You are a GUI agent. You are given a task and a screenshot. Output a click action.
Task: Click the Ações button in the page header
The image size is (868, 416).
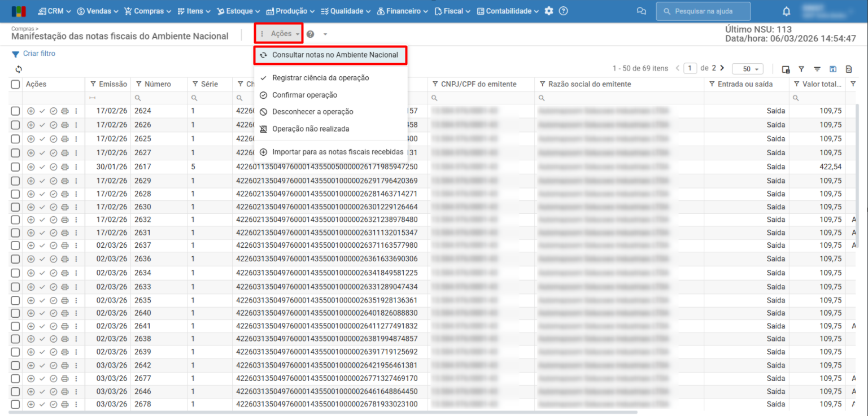[279, 34]
